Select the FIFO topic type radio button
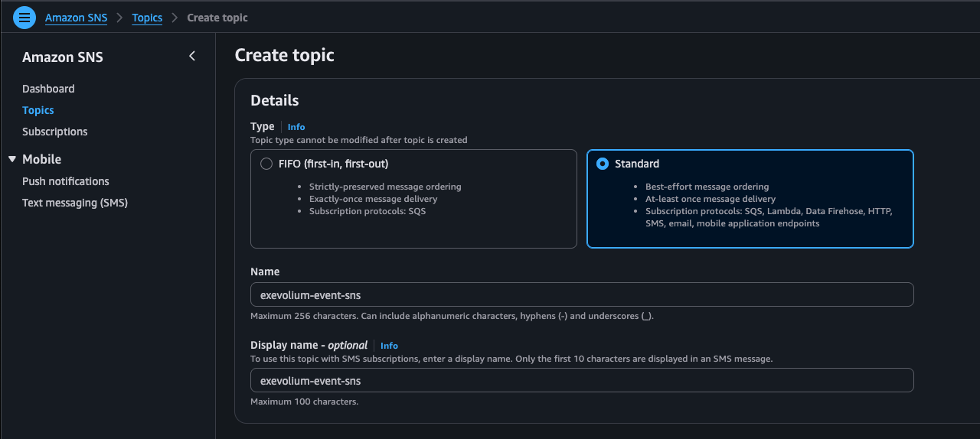This screenshot has height=439, width=980. point(266,164)
